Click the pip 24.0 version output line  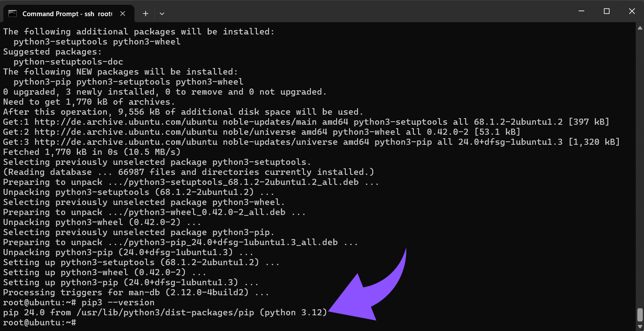(x=165, y=313)
